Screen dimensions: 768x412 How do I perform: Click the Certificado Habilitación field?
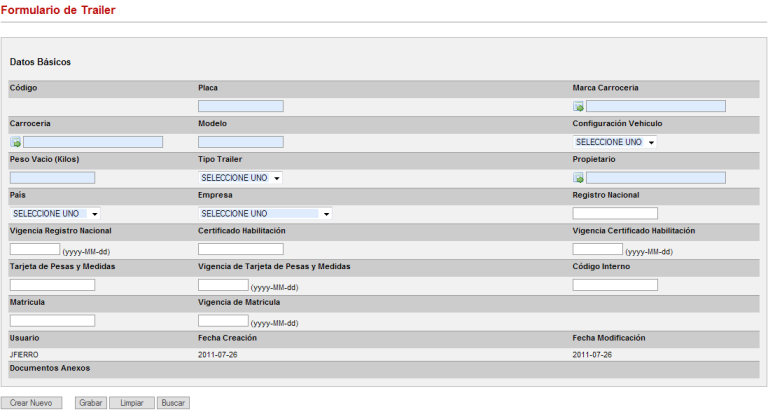[241, 249]
